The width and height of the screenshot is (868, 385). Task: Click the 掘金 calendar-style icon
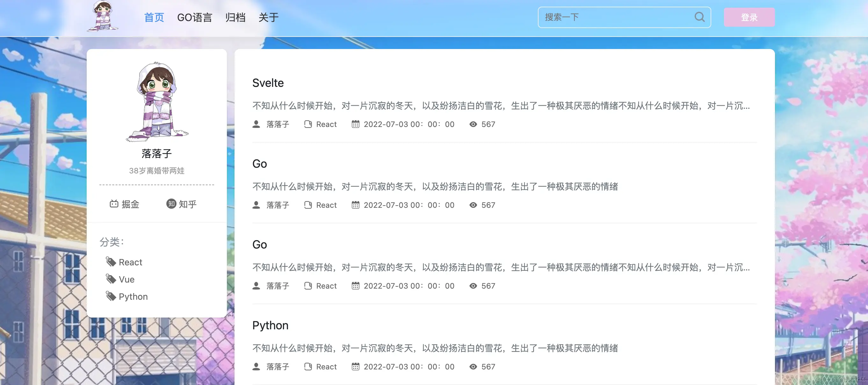pos(113,204)
